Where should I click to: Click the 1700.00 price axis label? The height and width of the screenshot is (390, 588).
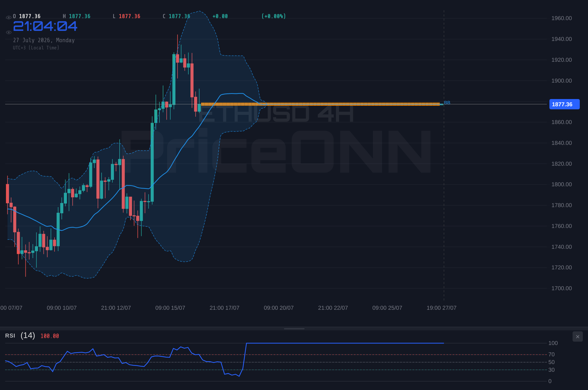(562, 288)
